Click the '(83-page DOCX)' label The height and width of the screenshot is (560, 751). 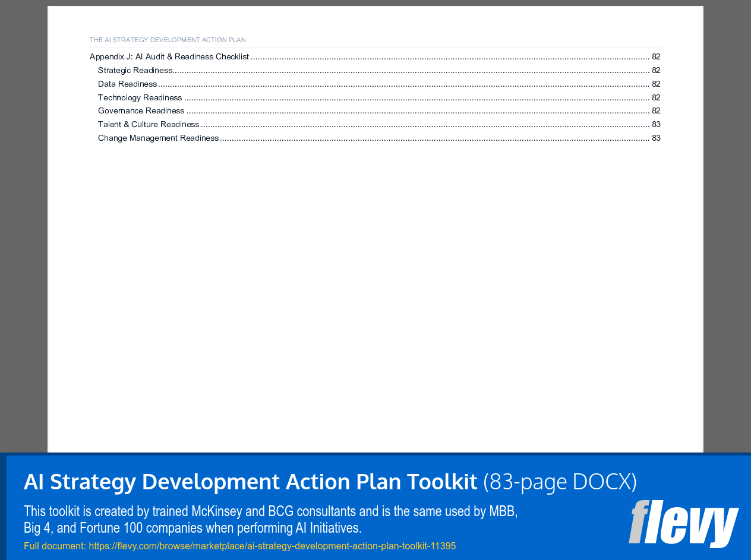click(560, 481)
